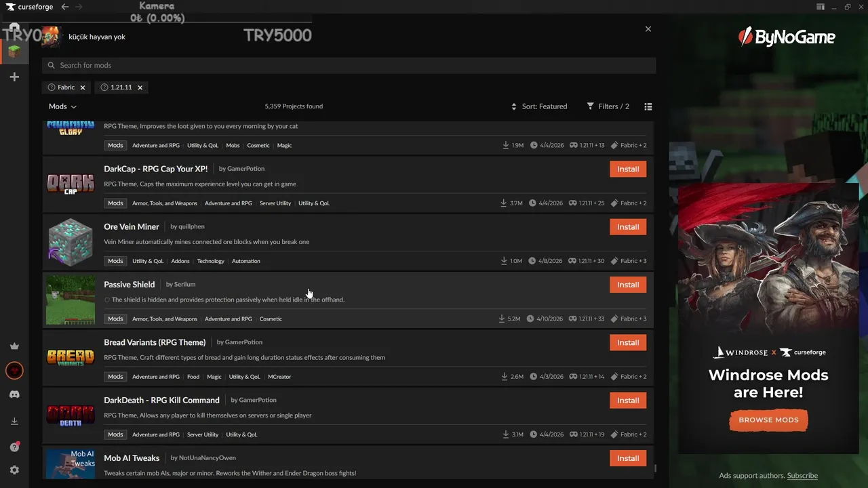Install the Passive Shield mod

coord(628,285)
